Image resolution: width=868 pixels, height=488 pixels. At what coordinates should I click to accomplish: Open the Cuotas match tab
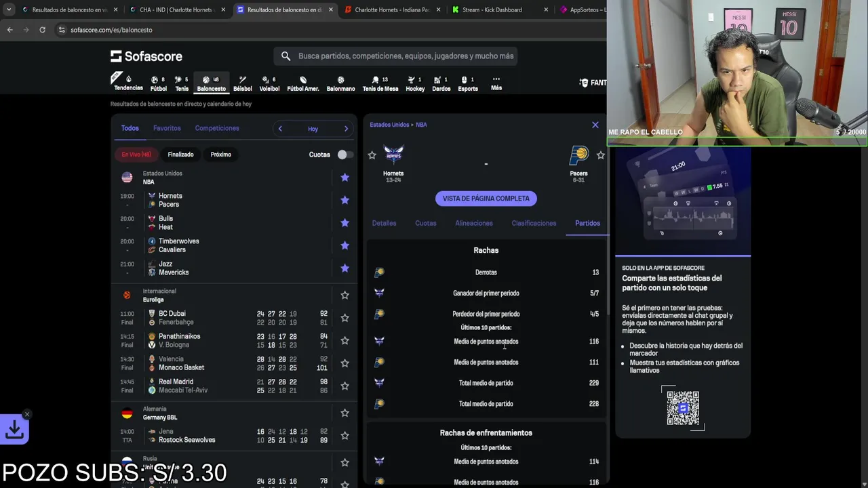click(x=426, y=223)
